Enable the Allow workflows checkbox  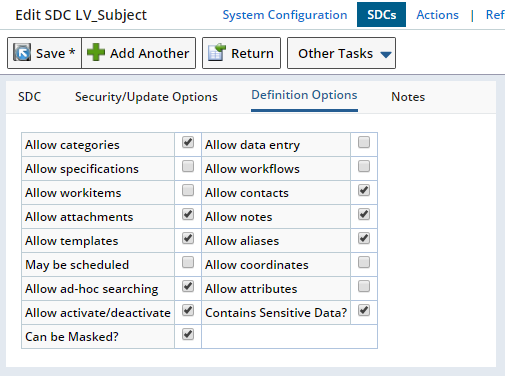tap(364, 166)
